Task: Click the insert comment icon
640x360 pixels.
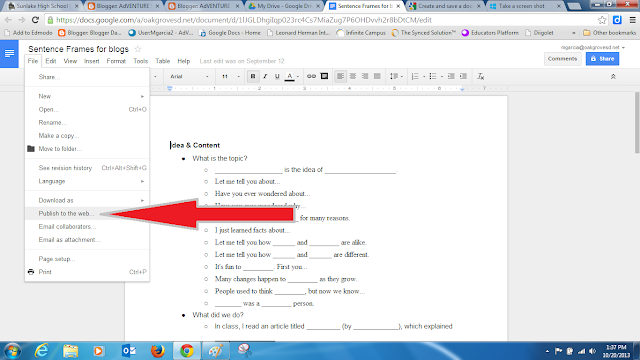Action: coord(324,76)
